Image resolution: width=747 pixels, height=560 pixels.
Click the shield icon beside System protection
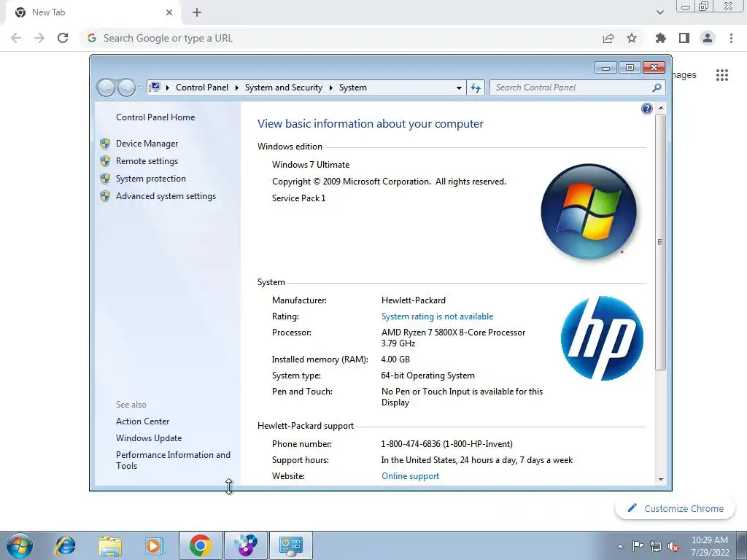pyautogui.click(x=105, y=179)
